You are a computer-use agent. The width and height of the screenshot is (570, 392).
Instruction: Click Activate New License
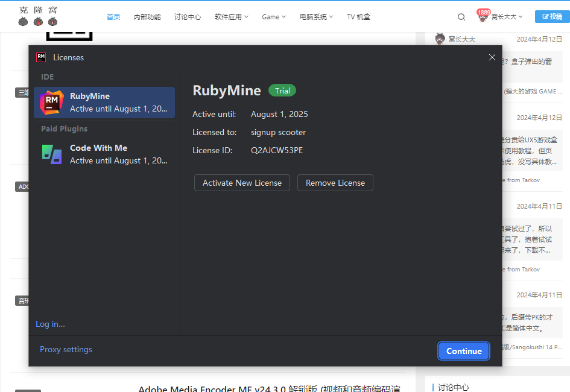point(242,183)
